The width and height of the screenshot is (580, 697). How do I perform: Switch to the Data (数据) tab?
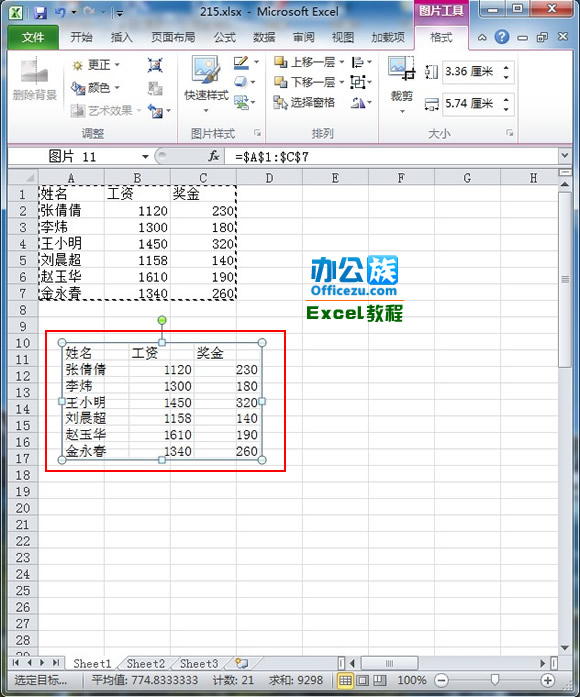[264, 37]
